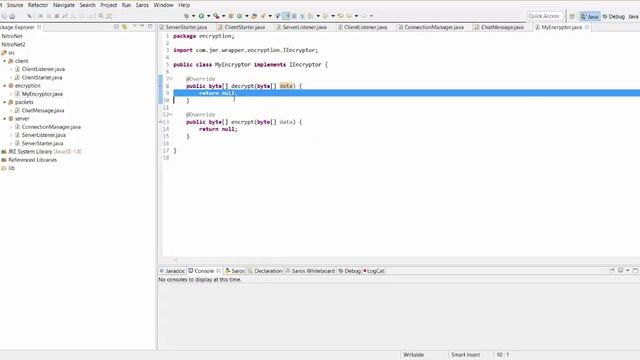Open the Navigate menu
This screenshot has width=640, height=360.
[x=64, y=5]
